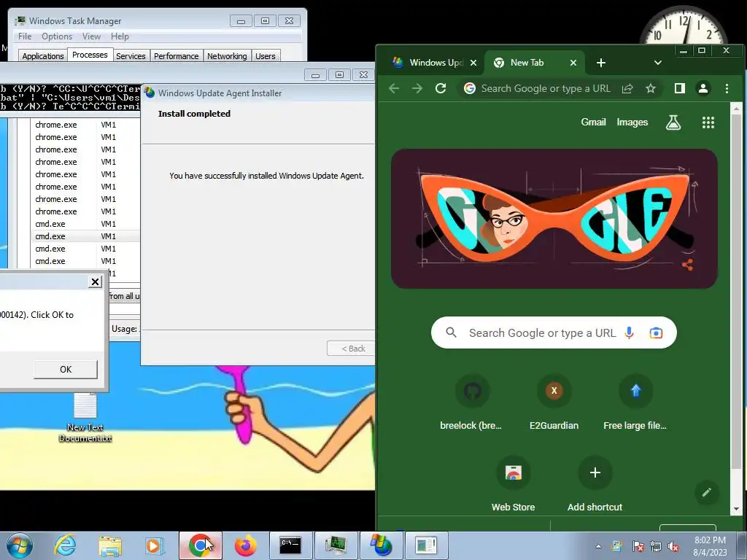Switch to Users tab
Image resolution: width=747 pixels, height=560 pixels.
coord(266,55)
